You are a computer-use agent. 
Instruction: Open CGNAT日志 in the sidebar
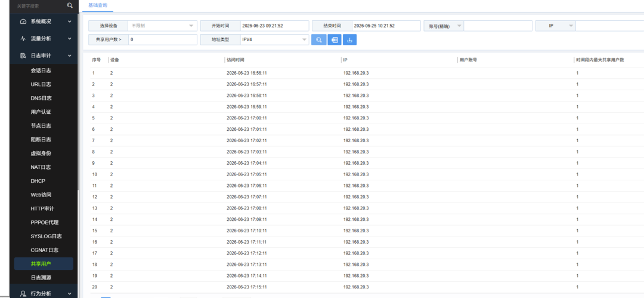44,250
